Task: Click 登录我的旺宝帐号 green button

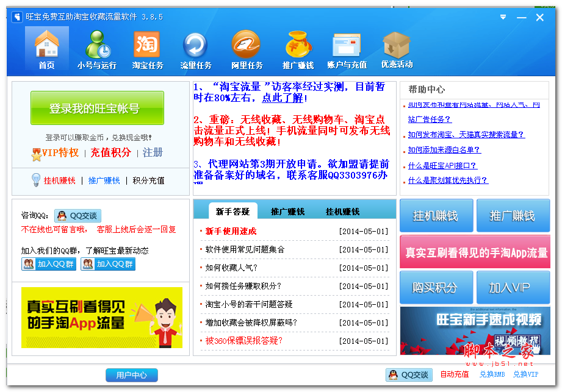Action: click(x=97, y=108)
